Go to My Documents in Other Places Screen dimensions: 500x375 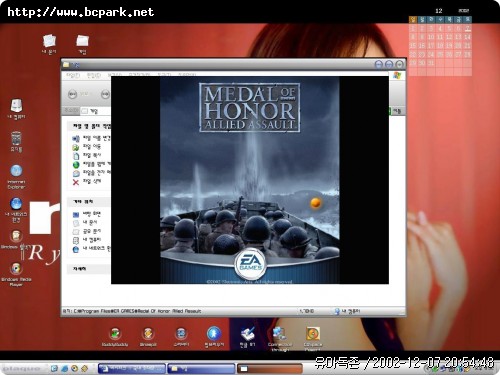pos(85,223)
